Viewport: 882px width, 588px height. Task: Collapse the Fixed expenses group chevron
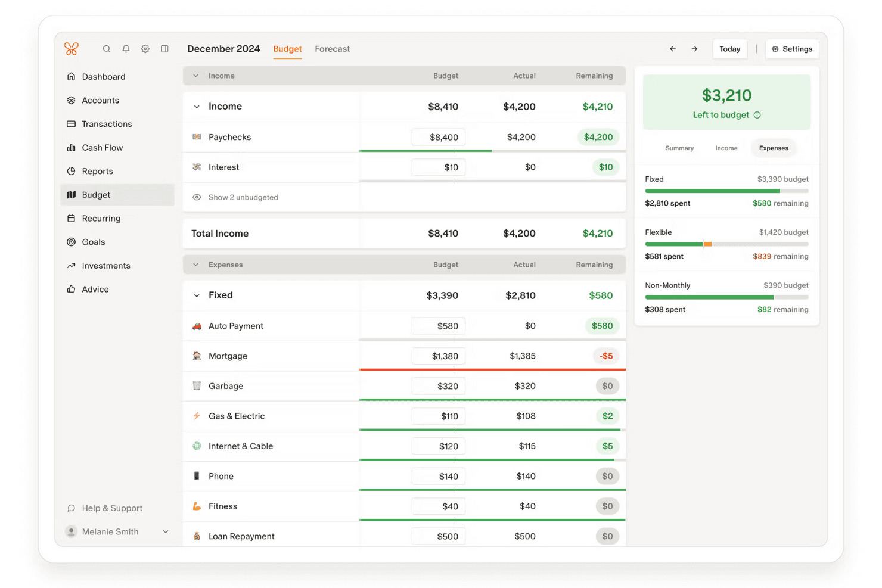[197, 295]
